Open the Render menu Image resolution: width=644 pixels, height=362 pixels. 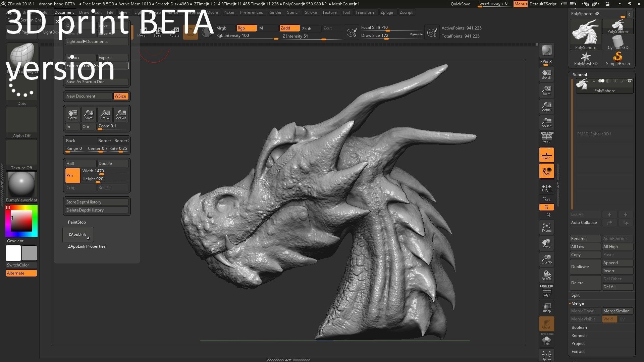[x=275, y=12]
